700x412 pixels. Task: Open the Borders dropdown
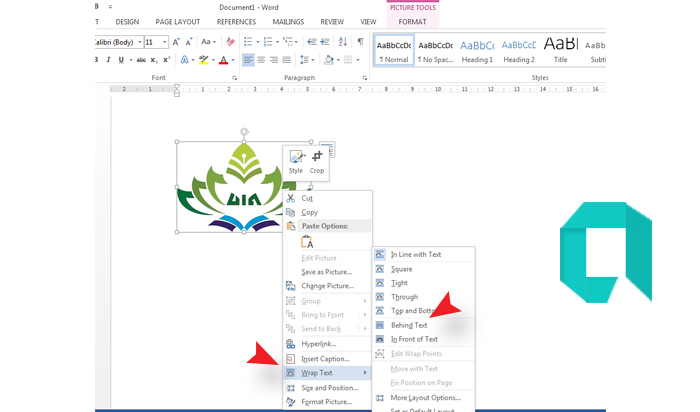tap(358, 60)
